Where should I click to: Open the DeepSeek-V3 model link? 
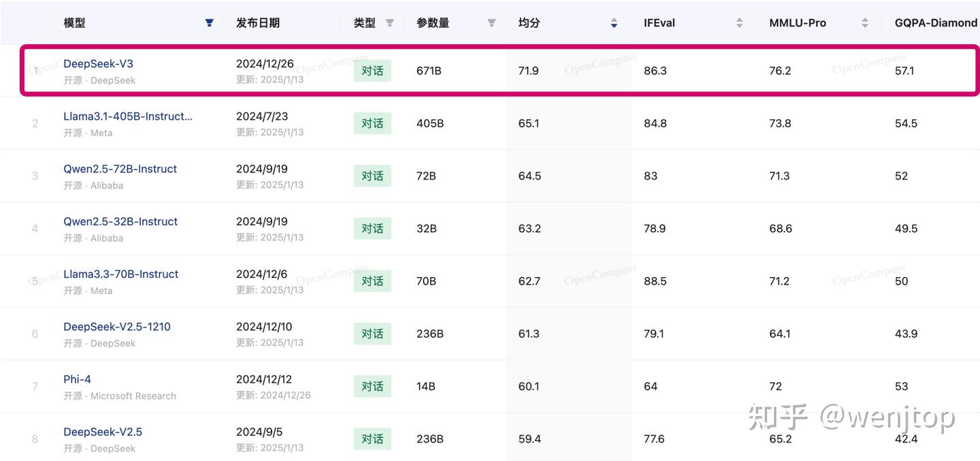tap(98, 63)
